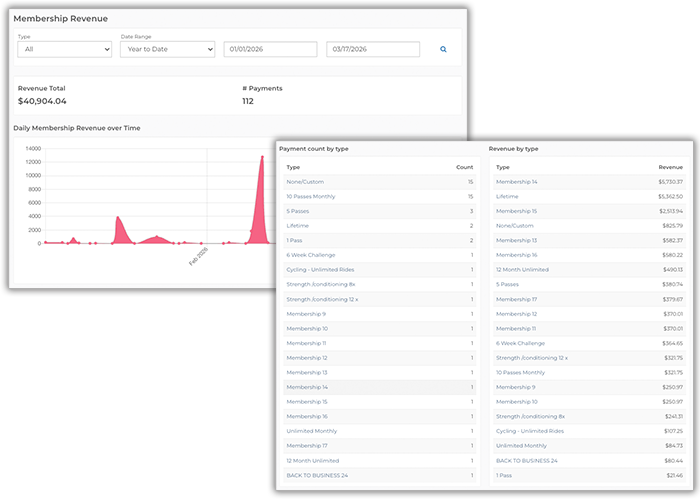Screen dimensions: 700x500
Task: Click the Count column header
Action: click(x=464, y=167)
